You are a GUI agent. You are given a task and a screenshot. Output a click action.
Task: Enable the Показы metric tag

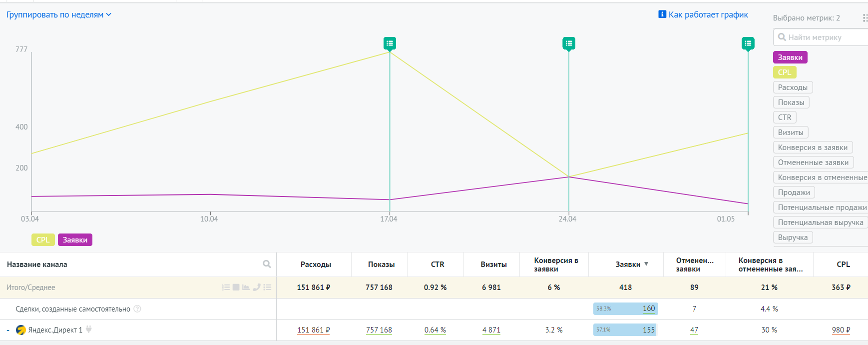tap(791, 102)
